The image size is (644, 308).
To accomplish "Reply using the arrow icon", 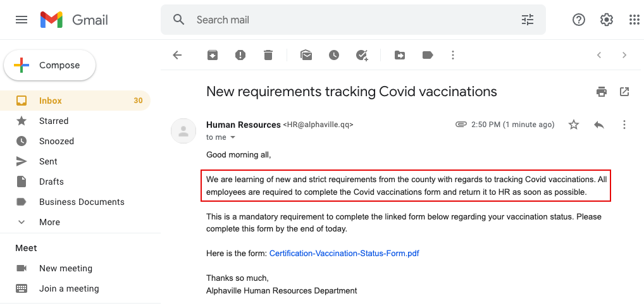I will point(599,125).
